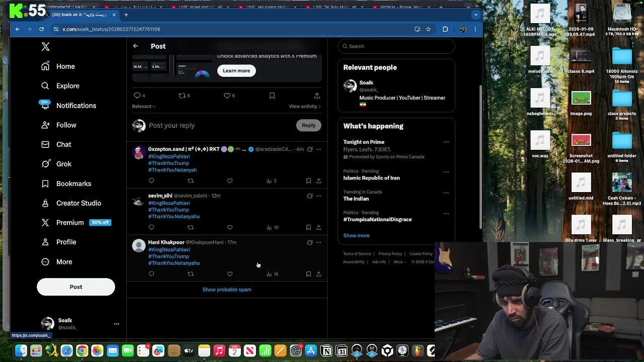Open options for The Indian trend
This screenshot has height=362, width=644.
(446, 193)
